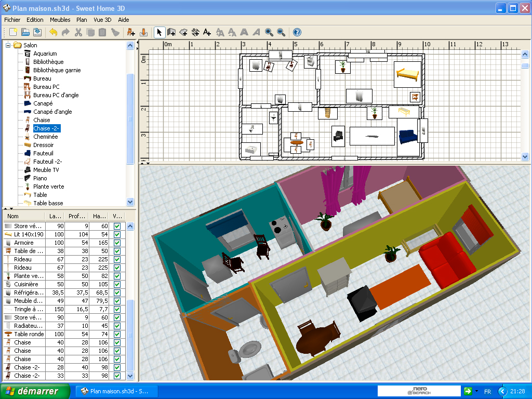Sort furniture by Largeur column header

point(55,216)
